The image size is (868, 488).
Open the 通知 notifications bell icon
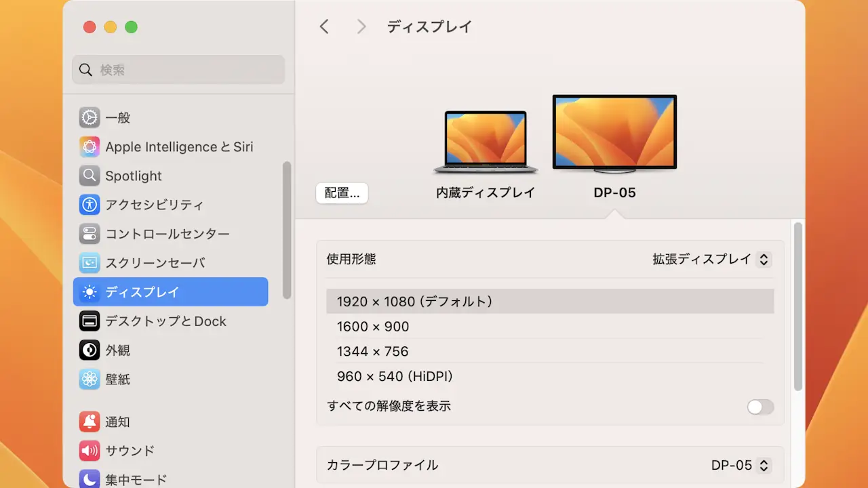[x=90, y=422]
